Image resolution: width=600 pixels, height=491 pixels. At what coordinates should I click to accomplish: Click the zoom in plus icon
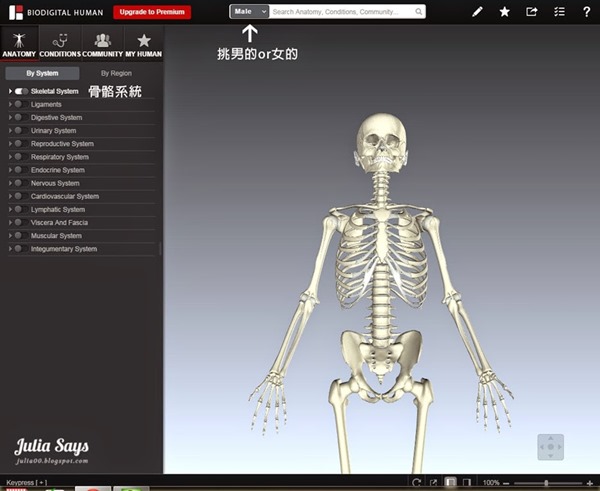point(590,483)
